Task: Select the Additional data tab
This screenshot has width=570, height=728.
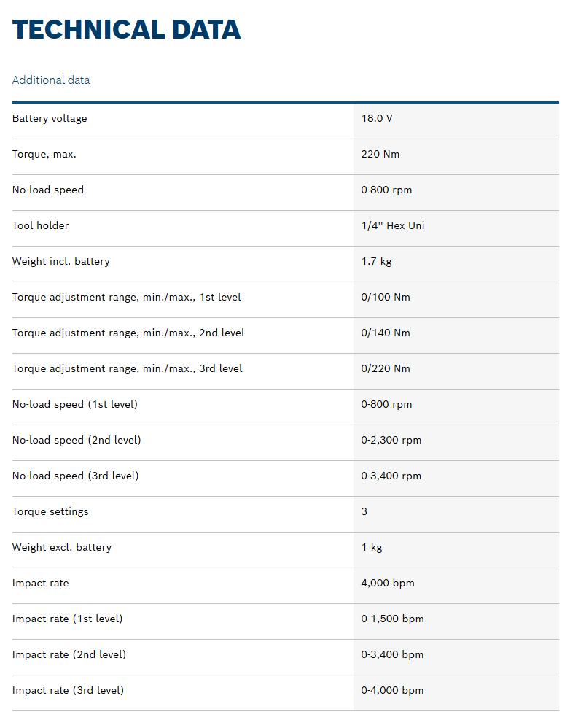Action: point(51,80)
